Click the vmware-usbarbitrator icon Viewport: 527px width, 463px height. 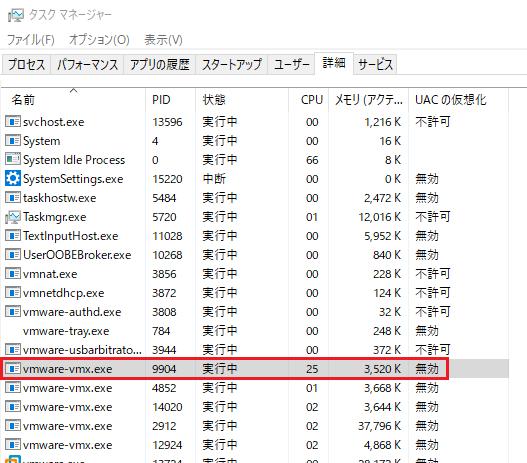pyautogui.click(x=13, y=350)
